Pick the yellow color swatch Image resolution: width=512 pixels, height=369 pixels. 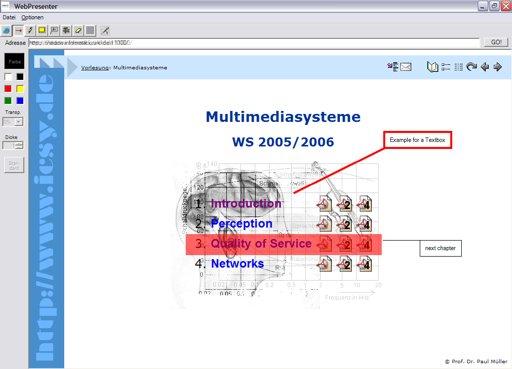tap(20, 89)
